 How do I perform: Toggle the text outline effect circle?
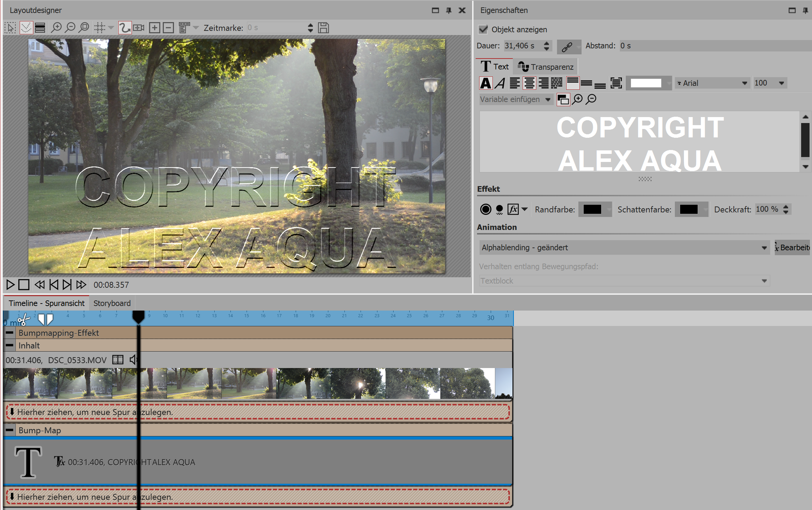[x=485, y=210]
